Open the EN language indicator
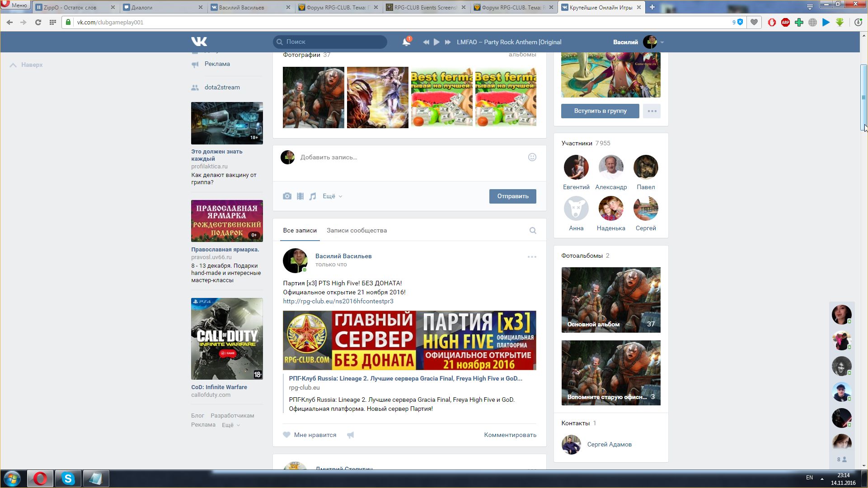The width and height of the screenshot is (868, 488). 809,478
